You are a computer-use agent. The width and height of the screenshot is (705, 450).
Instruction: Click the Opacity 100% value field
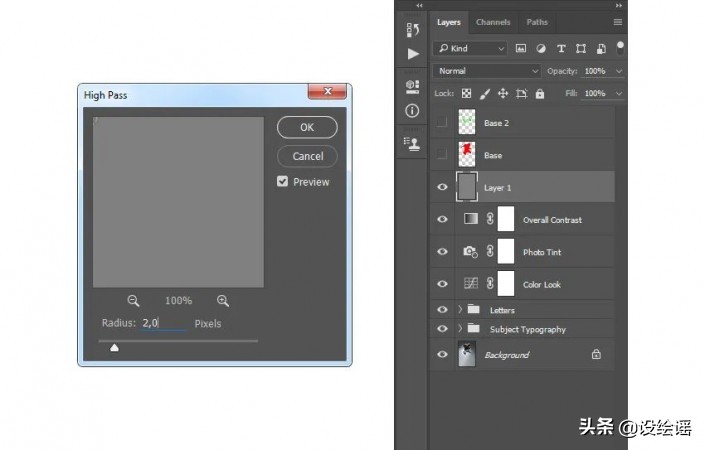(x=595, y=71)
